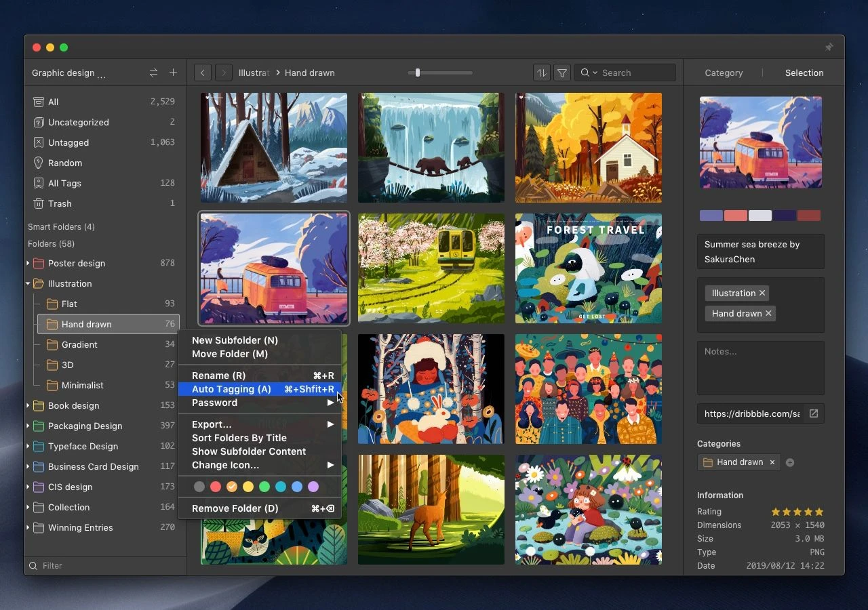
Task: Click the plus icon next to Hand drawn category
Action: (790, 462)
